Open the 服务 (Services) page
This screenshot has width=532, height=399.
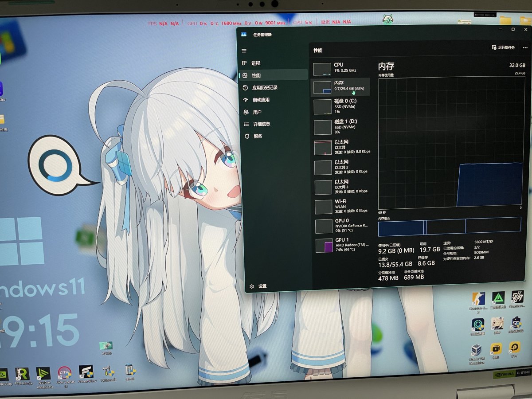258,136
